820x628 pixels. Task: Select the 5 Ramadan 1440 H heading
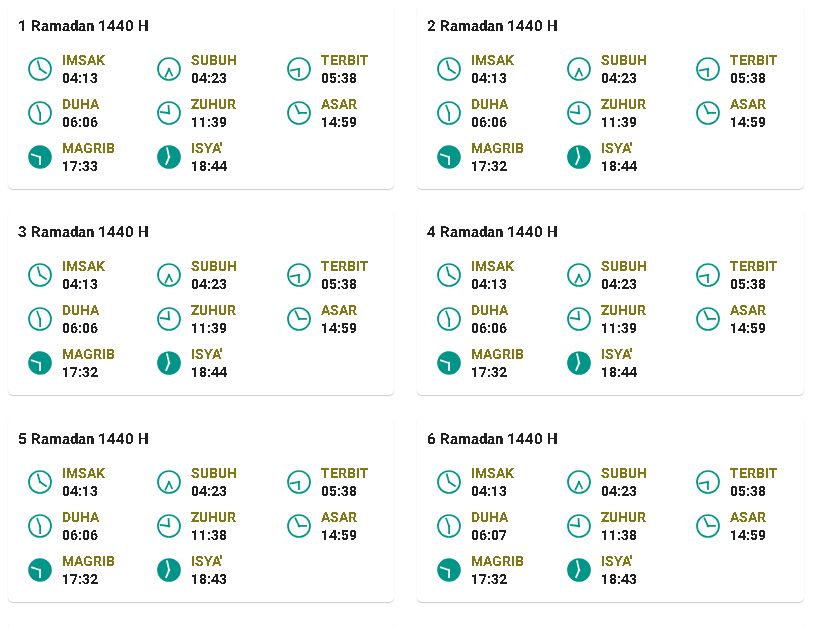coord(83,439)
